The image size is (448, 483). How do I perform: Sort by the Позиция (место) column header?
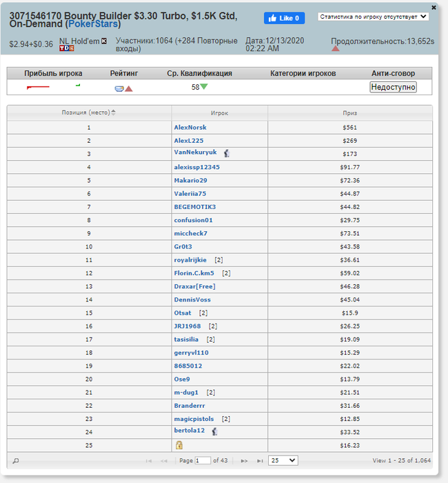tap(89, 112)
